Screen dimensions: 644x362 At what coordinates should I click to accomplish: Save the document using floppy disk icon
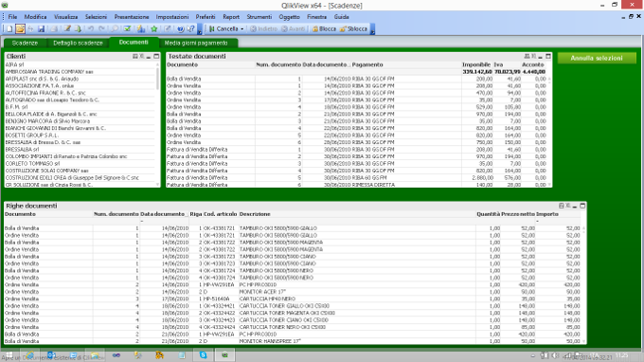(41, 29)
